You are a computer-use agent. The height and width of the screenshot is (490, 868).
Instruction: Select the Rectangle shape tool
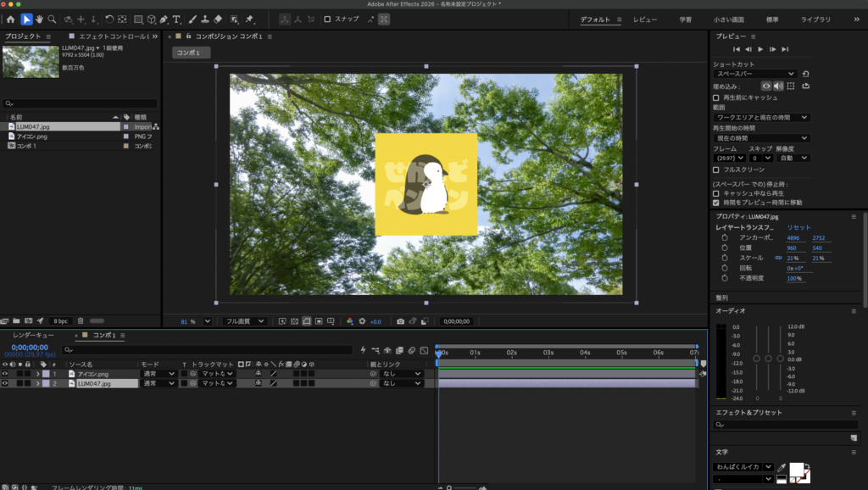point(138,19)
